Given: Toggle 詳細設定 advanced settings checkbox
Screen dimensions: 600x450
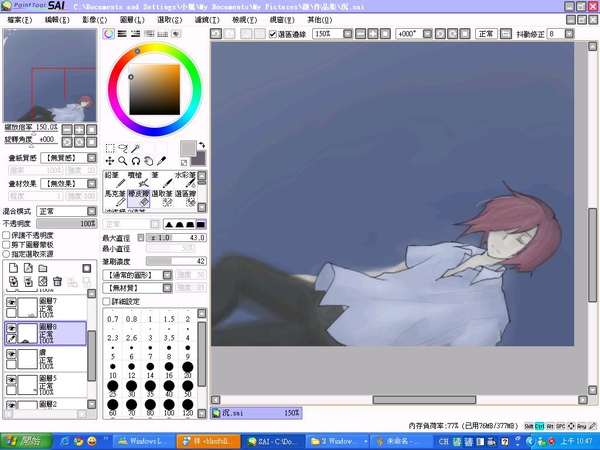Looking at the screenshot, I should pos(106,302).
